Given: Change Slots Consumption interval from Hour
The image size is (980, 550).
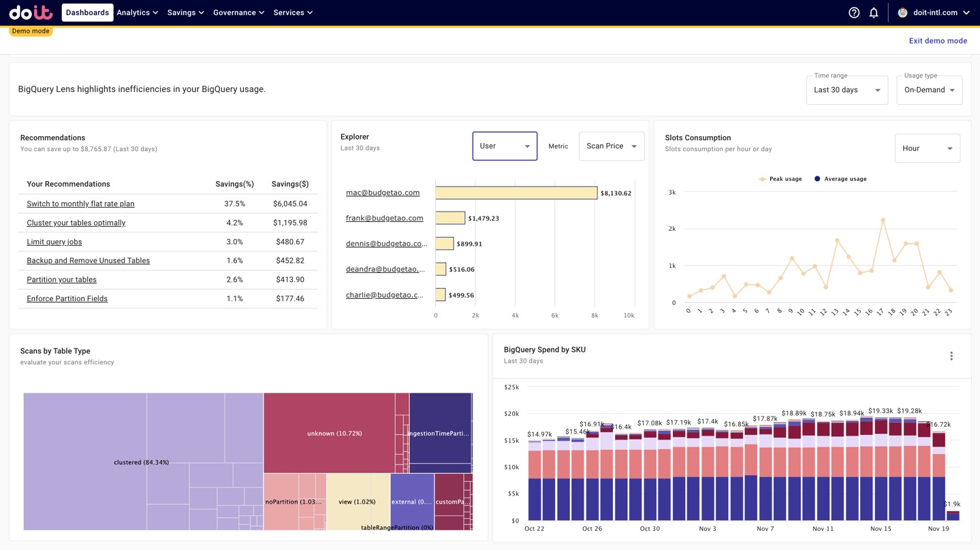Looking at the screenshot, I should pyautogui.click(x=927, y=148).
